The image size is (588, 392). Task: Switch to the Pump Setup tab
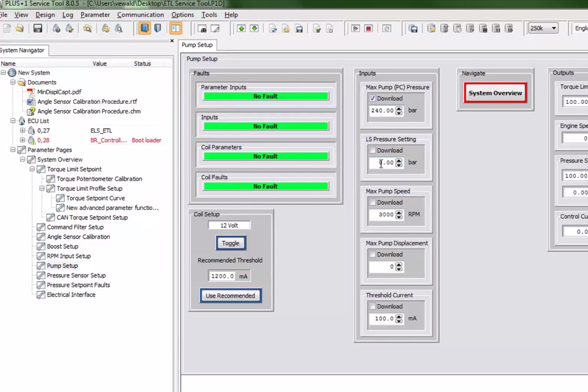(197, 45)
